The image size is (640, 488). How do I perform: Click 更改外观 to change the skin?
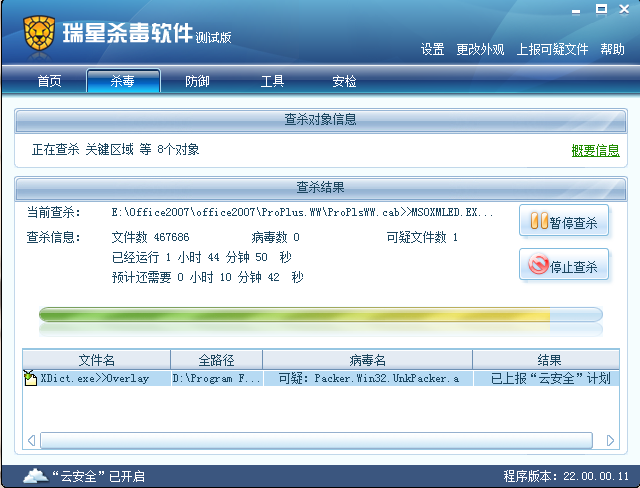tap(480, 49)
